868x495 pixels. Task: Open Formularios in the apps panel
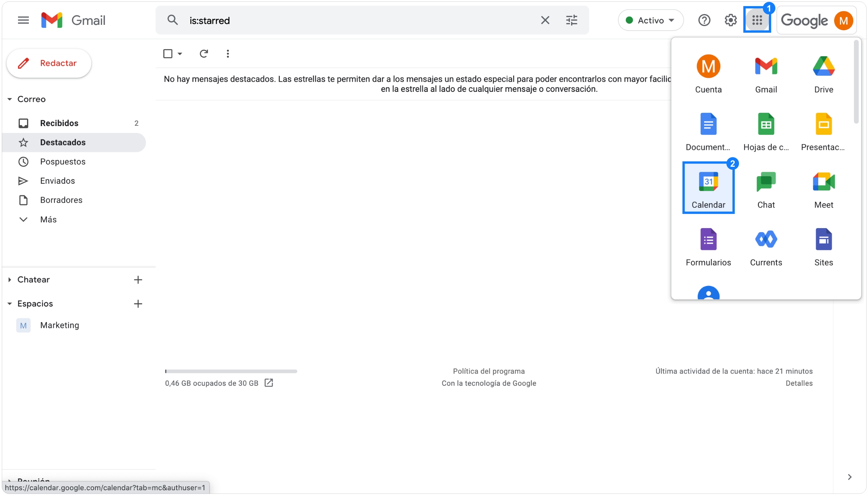click(x=708, y=247)
